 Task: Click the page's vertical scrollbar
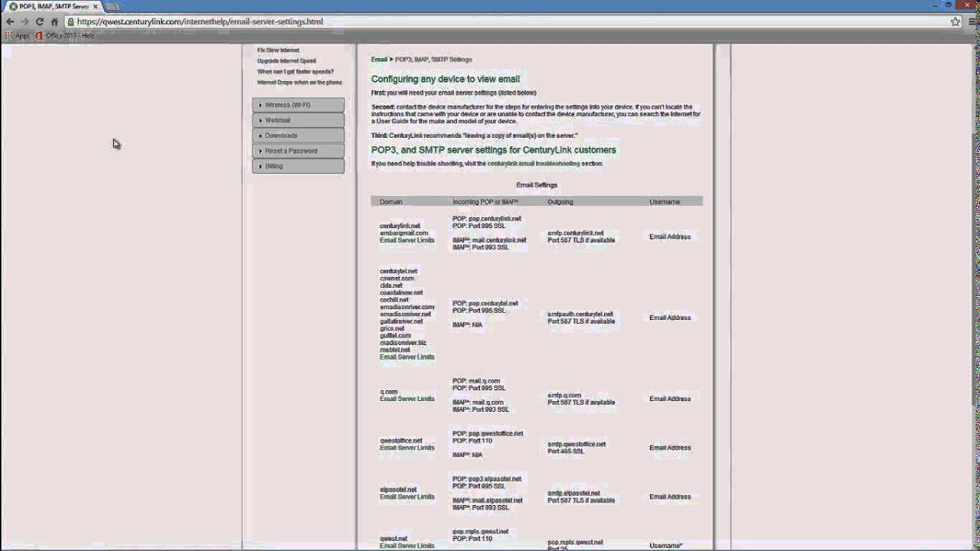coord(975,297)
